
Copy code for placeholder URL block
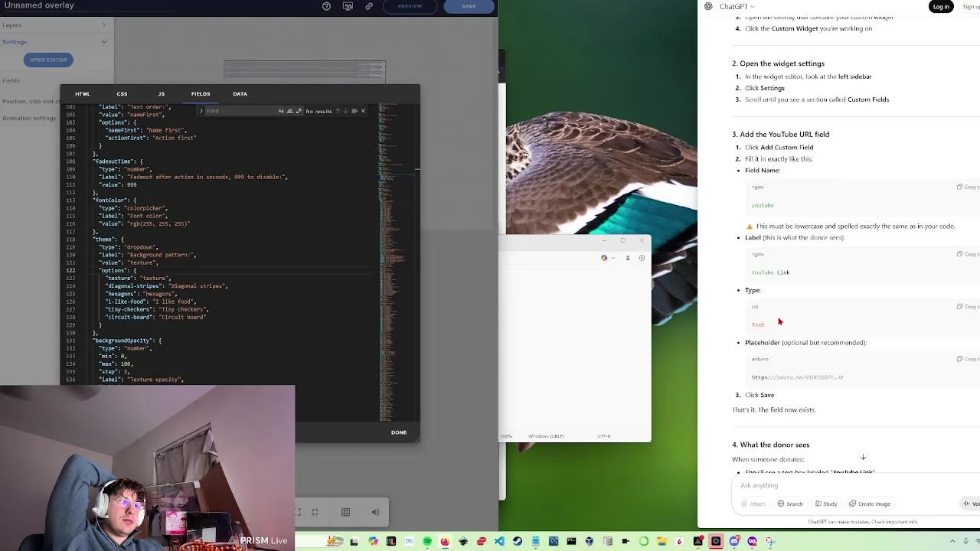coord(968,359)
